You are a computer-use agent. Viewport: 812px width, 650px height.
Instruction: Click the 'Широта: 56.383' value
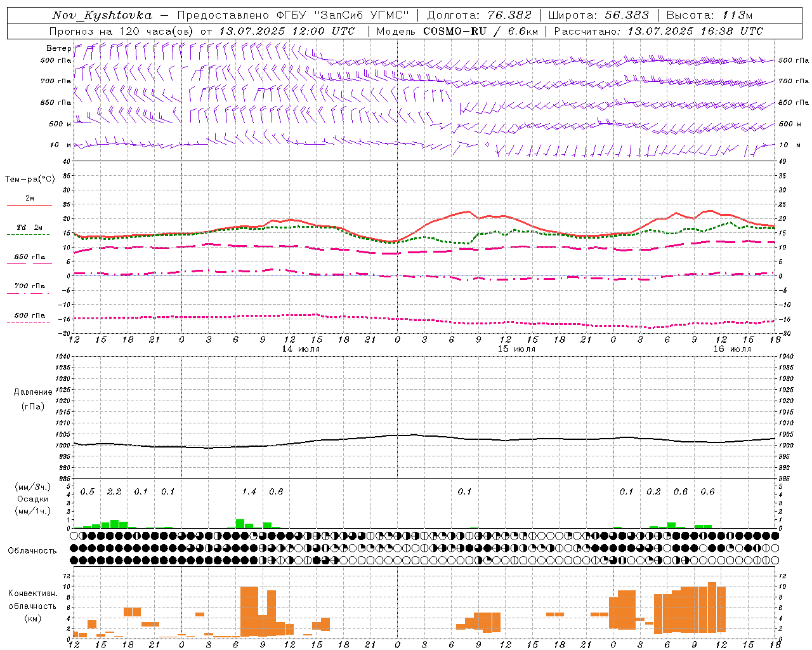(599, 15)
